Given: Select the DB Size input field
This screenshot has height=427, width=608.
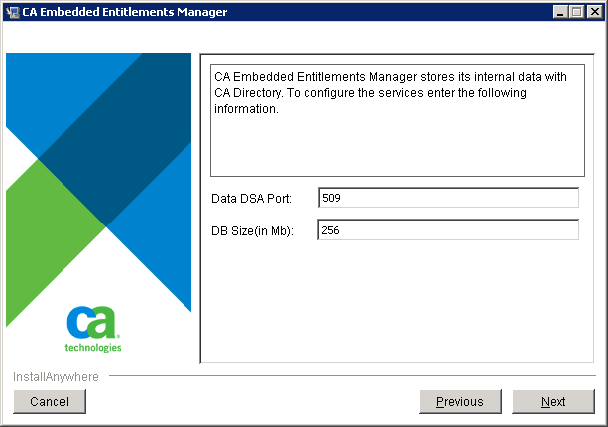Looking at the screenshot, I should (448, 230).
